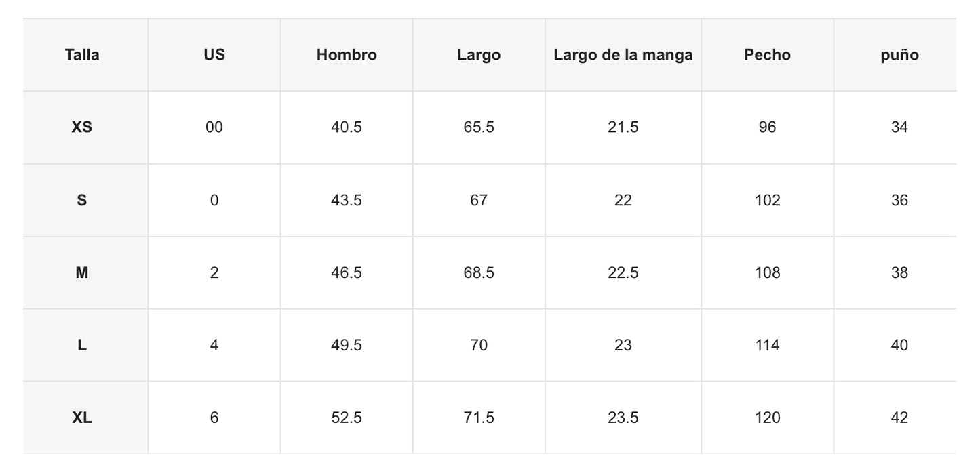980x467 pixels.
Task: Click the Largo column header
Action: (479, 55)
